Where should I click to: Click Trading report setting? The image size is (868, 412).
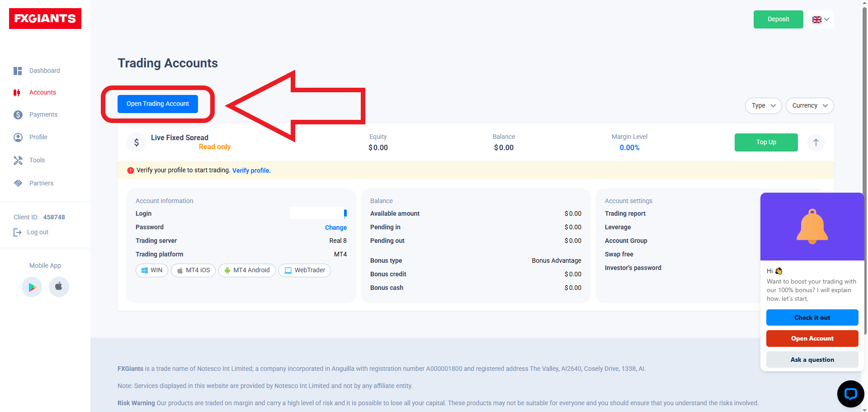pos(625,213)
